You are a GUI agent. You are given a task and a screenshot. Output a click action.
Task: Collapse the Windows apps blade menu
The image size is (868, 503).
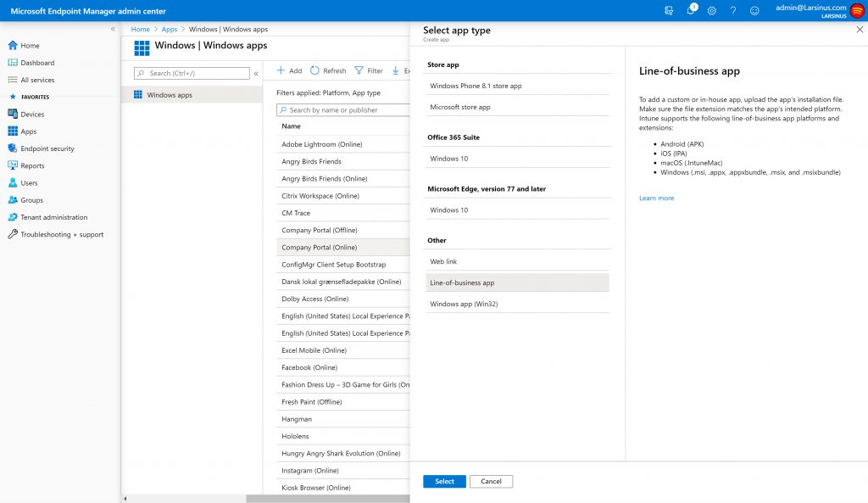coord(256,73)
